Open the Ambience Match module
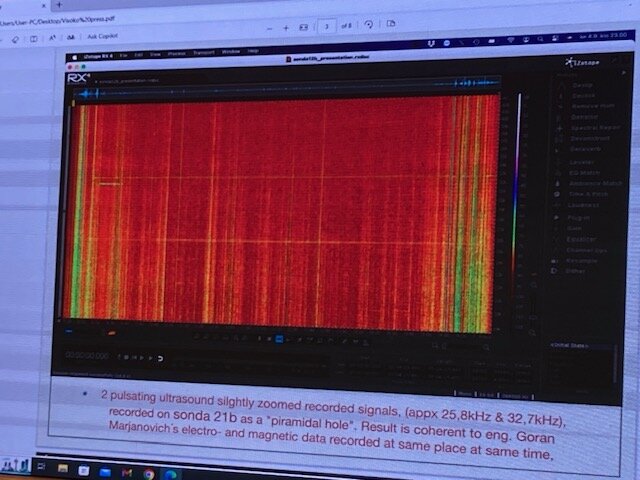 (x=596, y=184)
